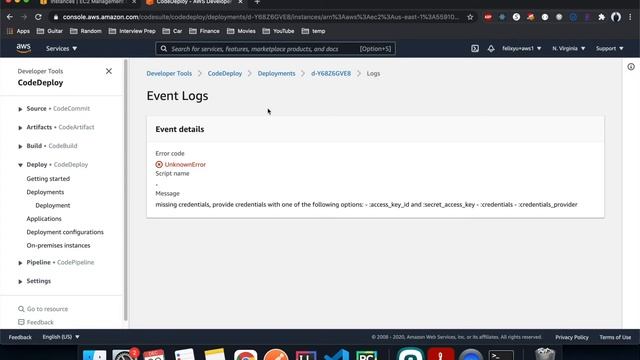This screenshot has width=640, height=360.
Task: Reload the page in browser
Action: [x=38, y=17]
